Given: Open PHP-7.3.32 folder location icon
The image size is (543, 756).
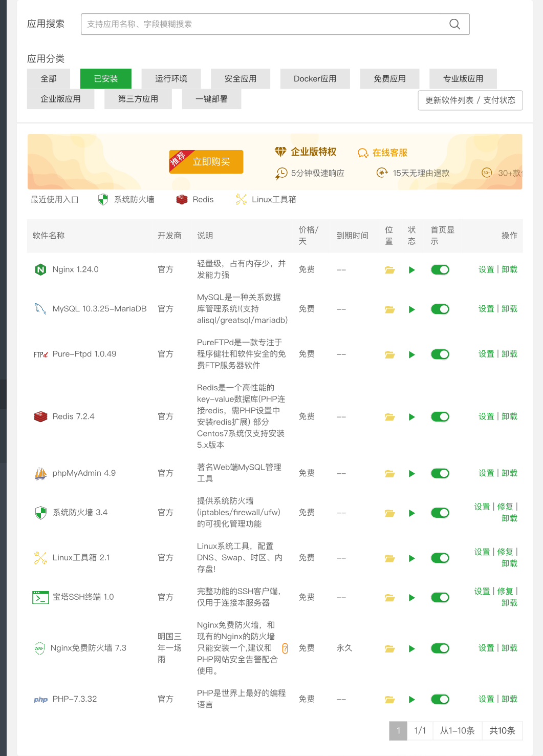Looking at the screenshot, I should click(389, 700).
